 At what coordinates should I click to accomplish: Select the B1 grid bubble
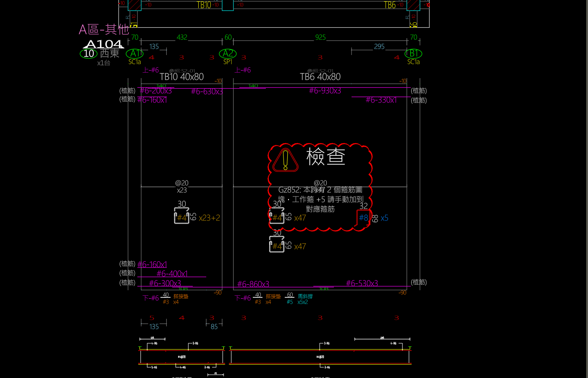point(413,53)
